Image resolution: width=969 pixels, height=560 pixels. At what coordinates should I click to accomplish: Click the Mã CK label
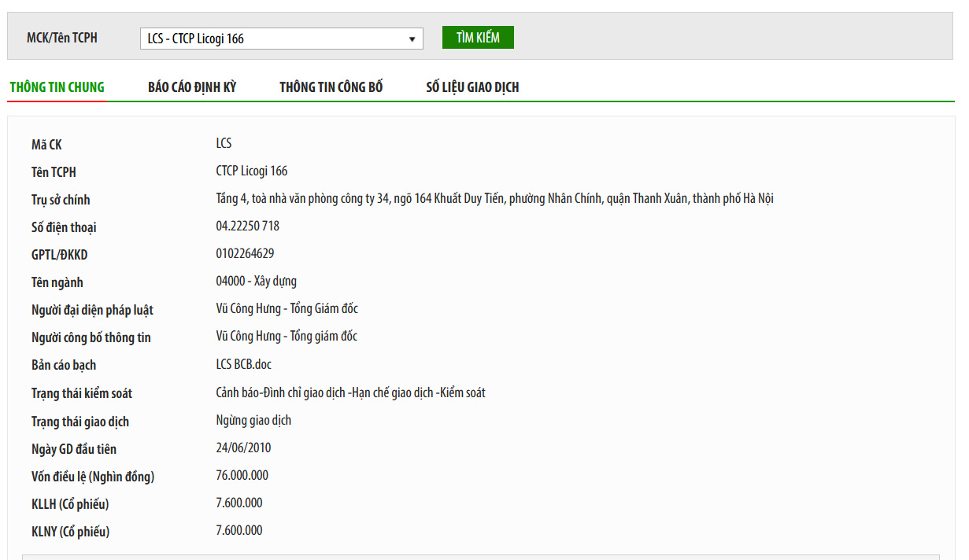click(x=46, y=145)
